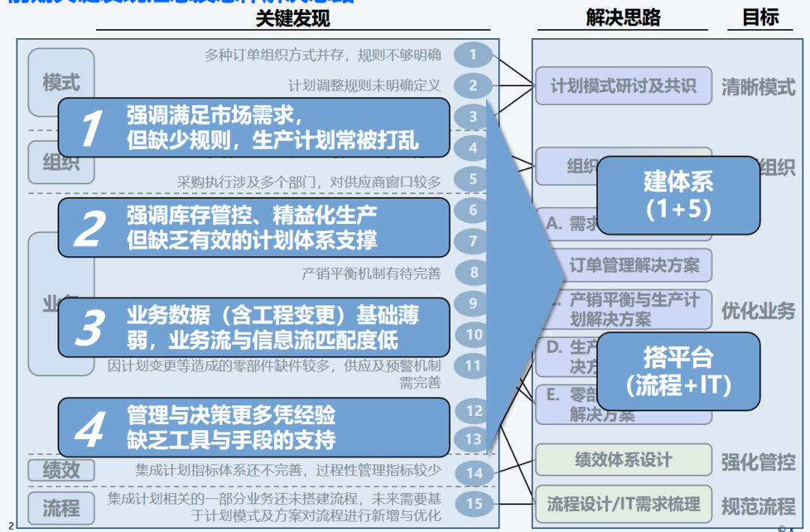The height and width of the screenshot is (532, 810).
Task: Click the numbered circle 1 badge
Action: click(x=472, y=55)
